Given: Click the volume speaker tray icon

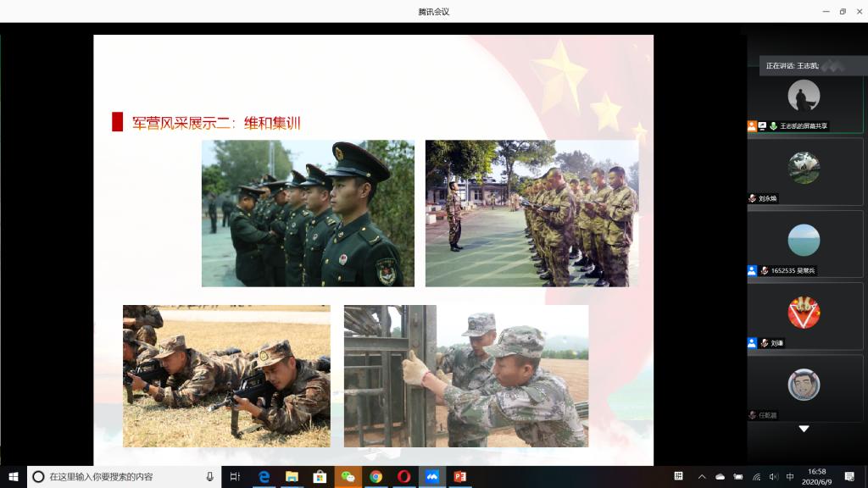Looking at the screenshot, I should click(772, 477).
